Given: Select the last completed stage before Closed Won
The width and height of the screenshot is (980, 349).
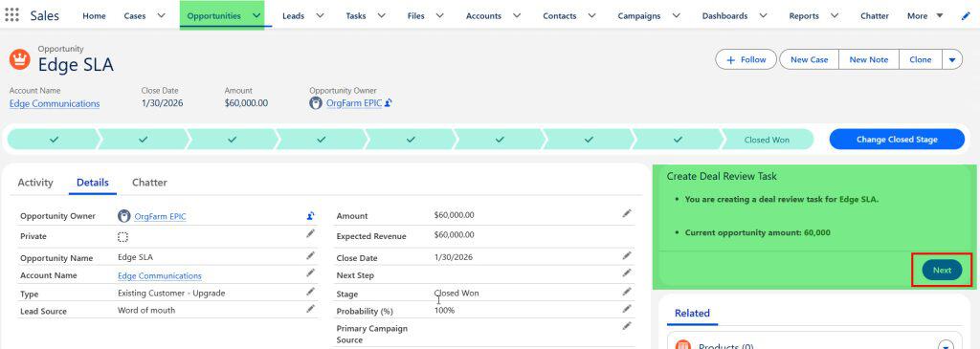Looking at the screenshot, I should (x=678, y=140).
